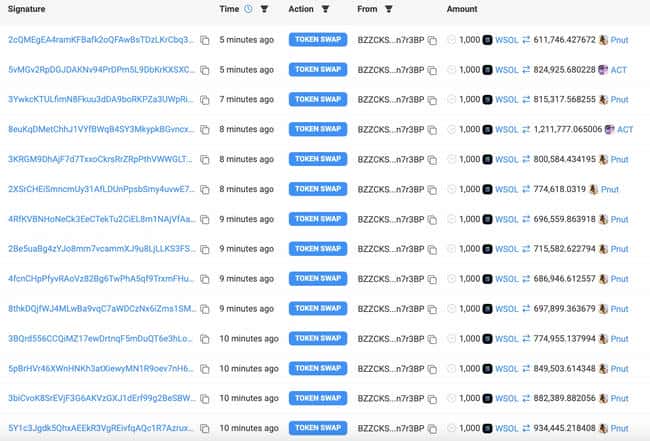Toggle time format clock icon in Time header
The image size is (650, 441).
click(x=248, y=9)
